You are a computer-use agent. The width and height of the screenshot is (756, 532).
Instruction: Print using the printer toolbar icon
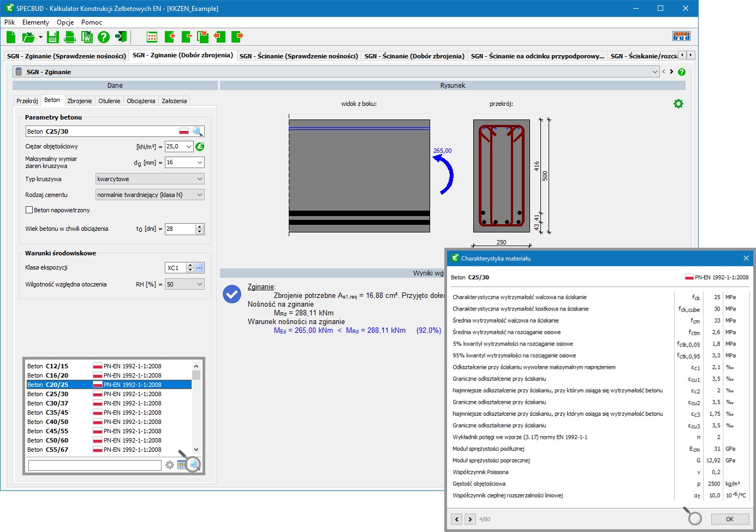click(x=69, y=37)
